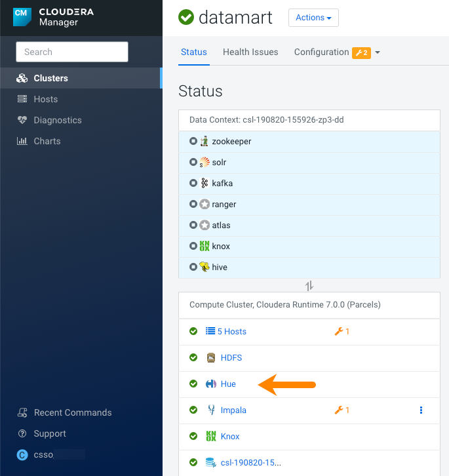Click the data context exchange arrows icon
The image size is (449, 476).
pos(309,286)
